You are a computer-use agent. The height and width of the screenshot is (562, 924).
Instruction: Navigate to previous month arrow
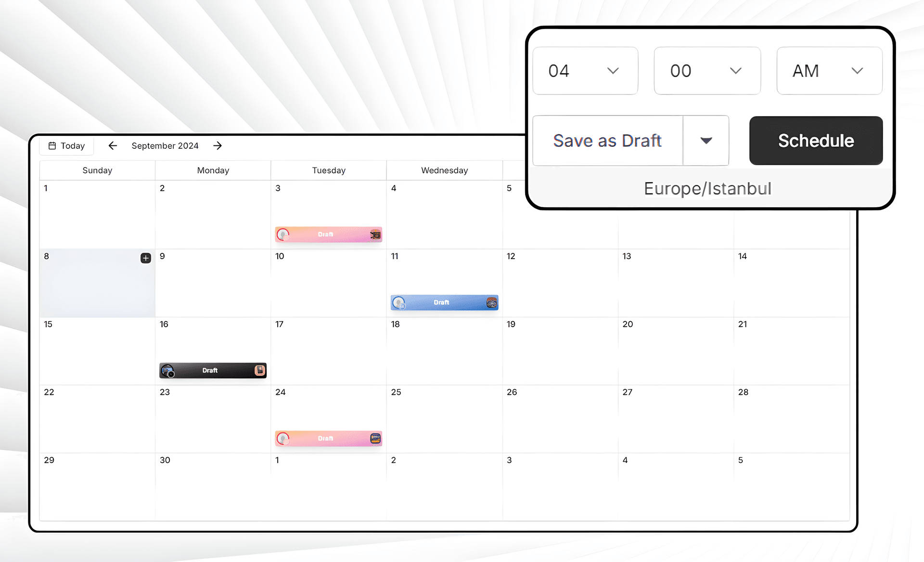pyautogui.click(x=112, y=145)
